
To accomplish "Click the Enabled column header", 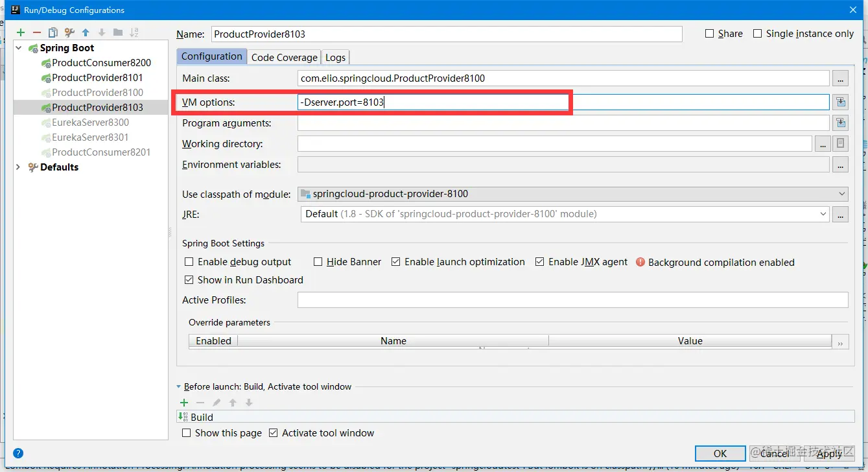I will (x=213, y=341).
